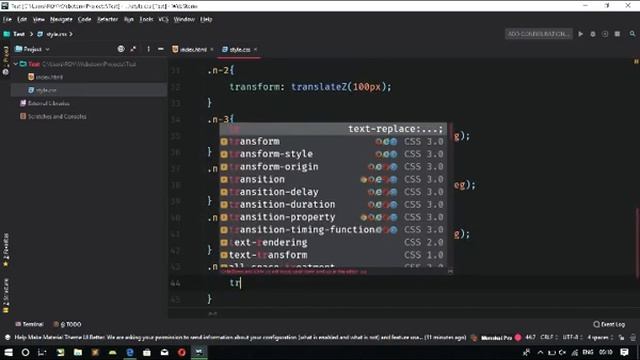The height and width of the screenshot is (360, 640).
Task: Choose 'transform' from the completion list
Action: pyautogui.click(x=333, y=141)
